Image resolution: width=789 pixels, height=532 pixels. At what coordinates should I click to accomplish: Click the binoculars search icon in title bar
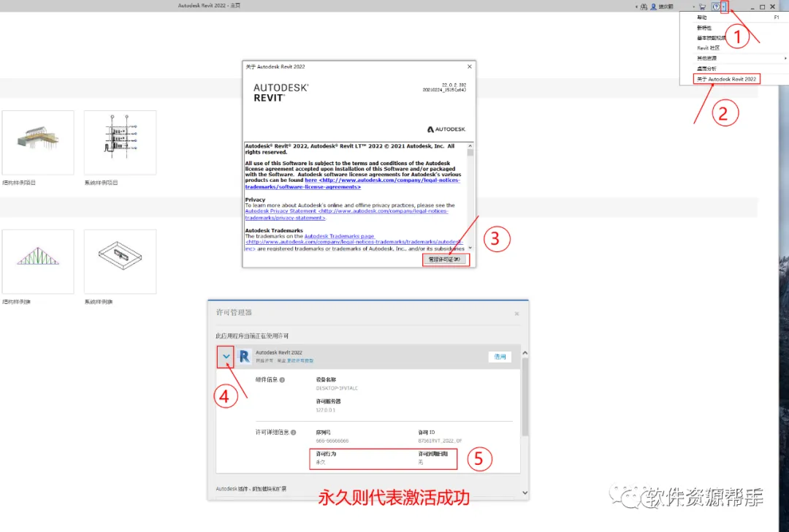tap(644, 7)
